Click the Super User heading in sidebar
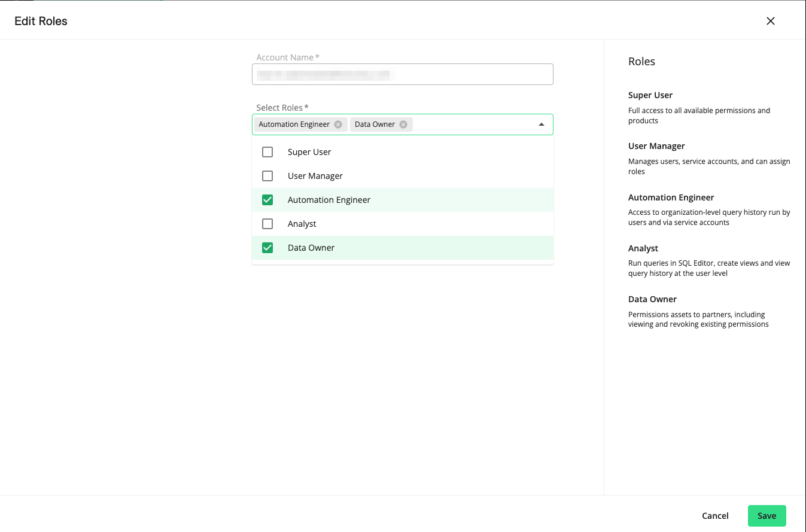This screenshot has width=806, height=532. [x=650, y=95]
